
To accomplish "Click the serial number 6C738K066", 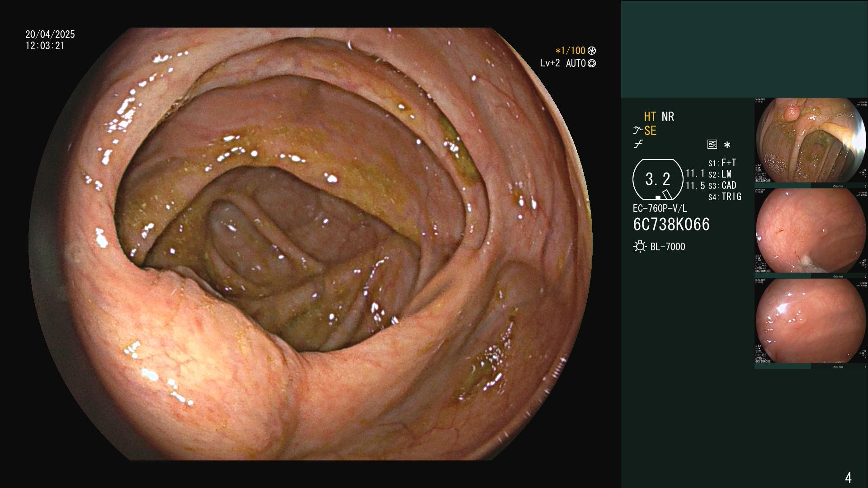I will [671, 225].
